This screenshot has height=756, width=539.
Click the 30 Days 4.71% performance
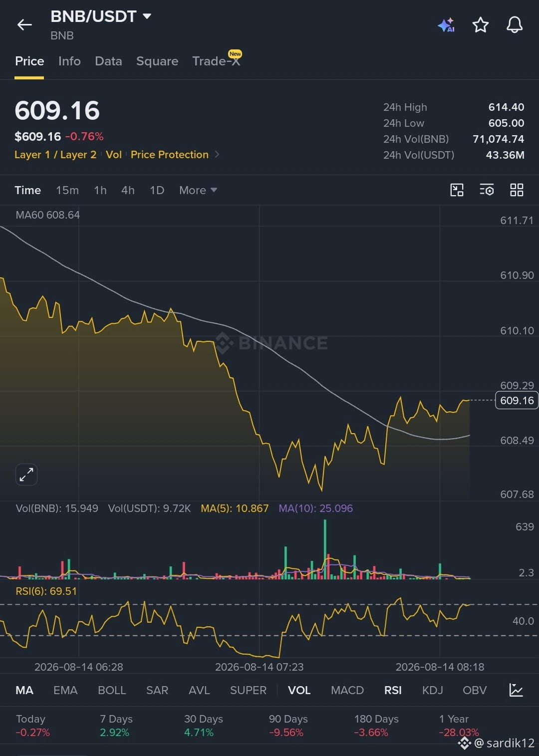coord(203,726)
